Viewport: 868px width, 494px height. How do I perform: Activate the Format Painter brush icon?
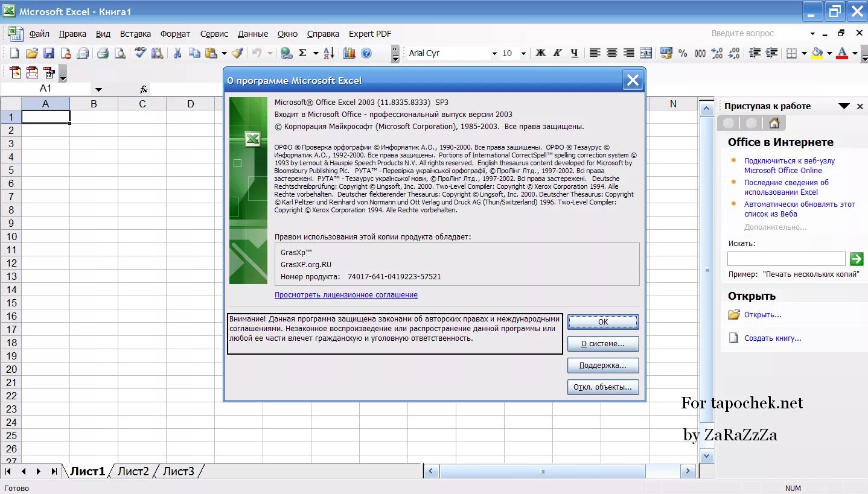237,53
